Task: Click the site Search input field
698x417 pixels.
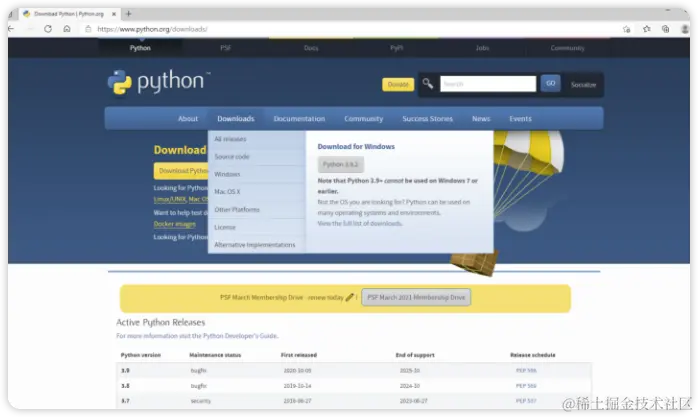Action: click(488, 84)
